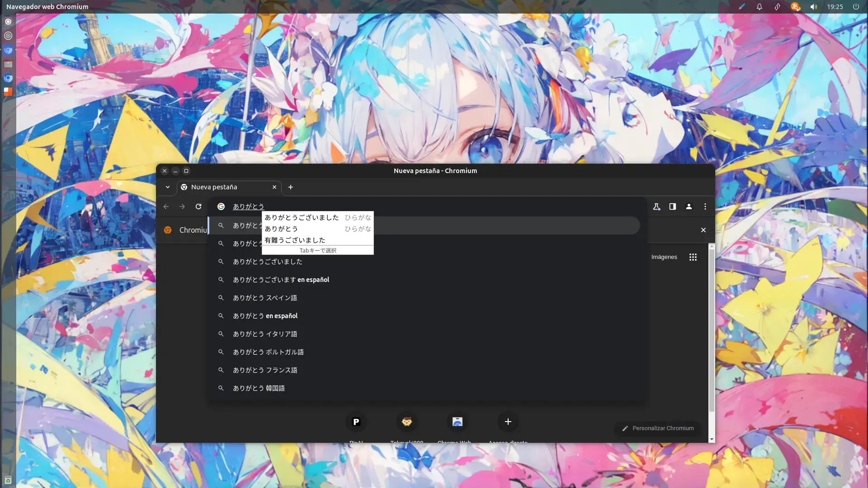Dismiss the Chromium infobar with X

(x=703, y=230)
